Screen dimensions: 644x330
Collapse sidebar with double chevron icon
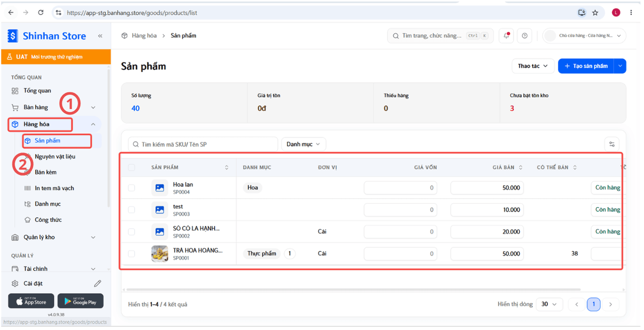pos(100,36)
